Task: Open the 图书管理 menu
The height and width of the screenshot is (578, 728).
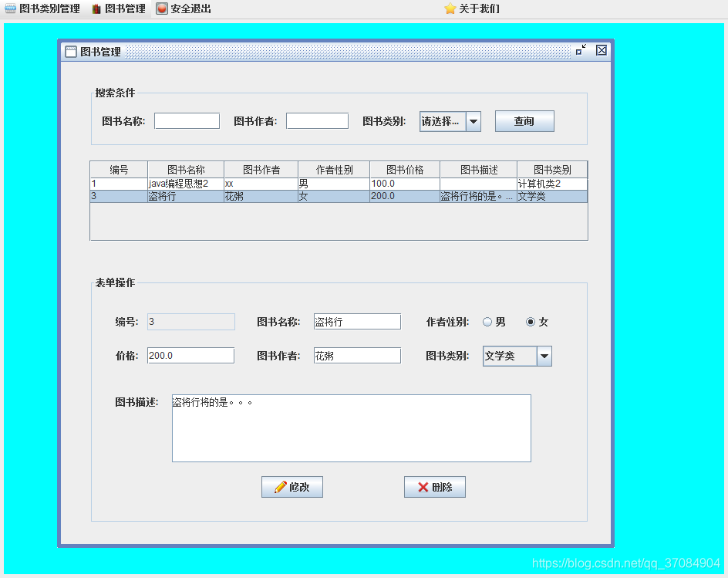Action: 119,8
